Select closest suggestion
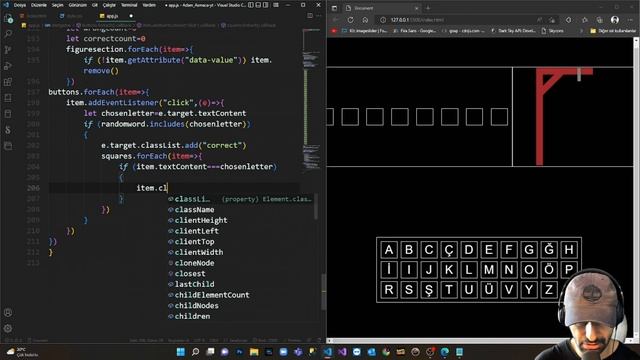640x360 pixels. coord(241,273)
